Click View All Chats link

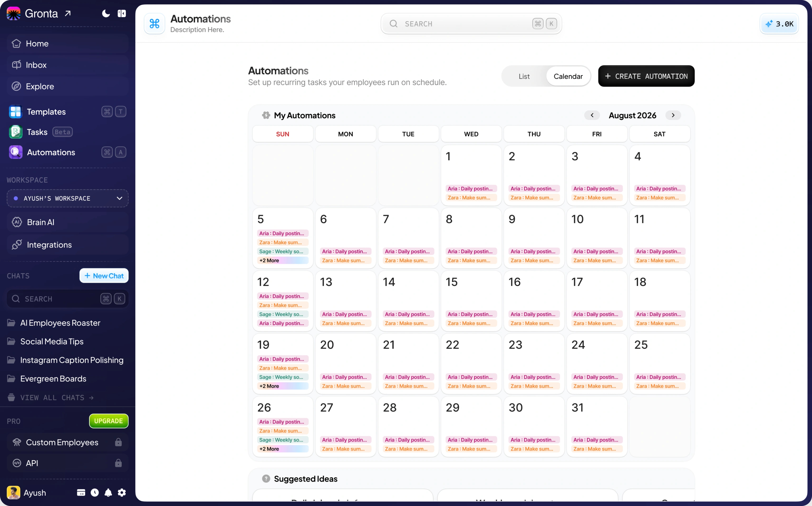(50, 398)
